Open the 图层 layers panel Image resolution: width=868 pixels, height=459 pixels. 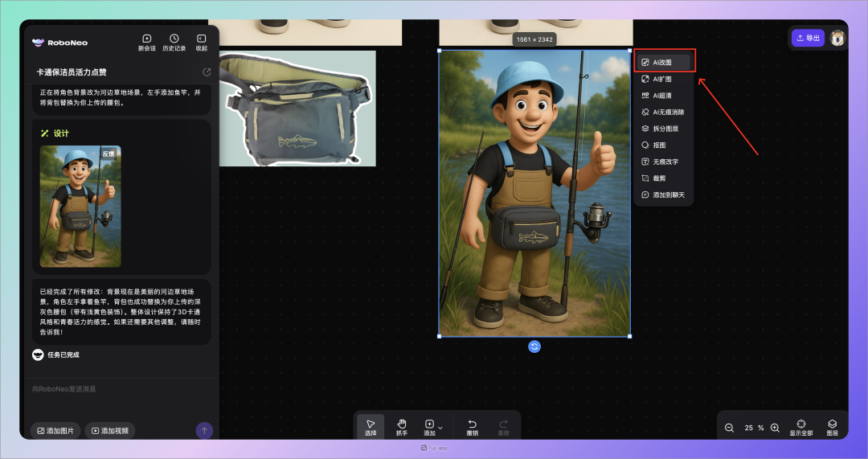[833, 427]
